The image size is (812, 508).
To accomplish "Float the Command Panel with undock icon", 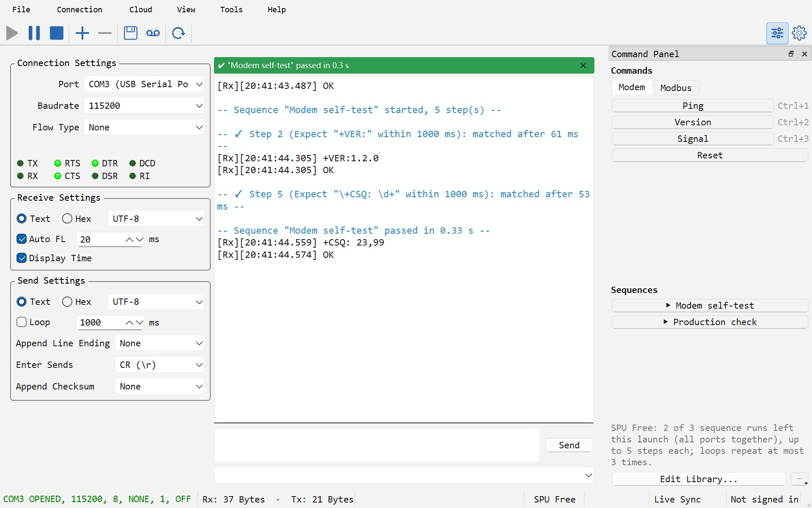I will tap(791, 54).
